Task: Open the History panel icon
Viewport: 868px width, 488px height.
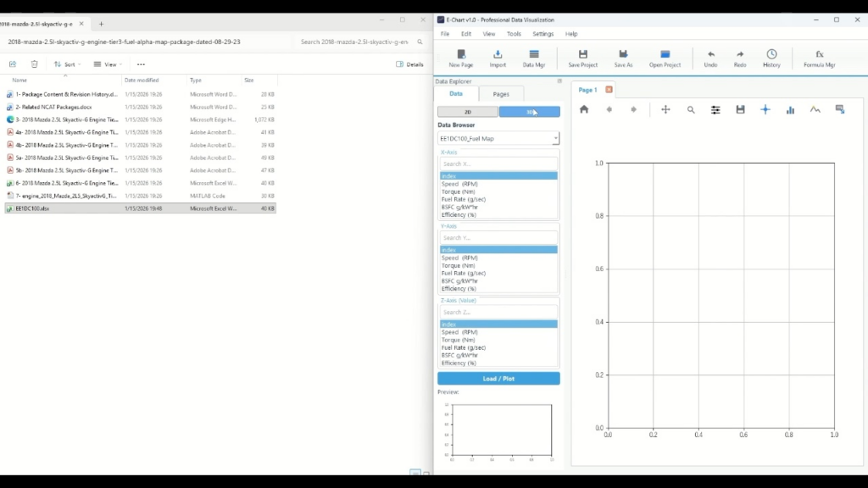Action: coord(771,58)
